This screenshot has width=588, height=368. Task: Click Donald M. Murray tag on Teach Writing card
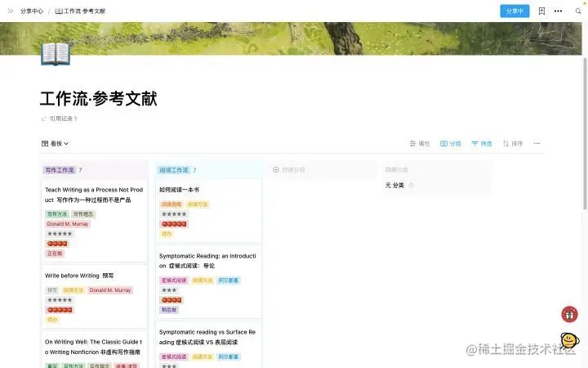click(x=68, y=224)
